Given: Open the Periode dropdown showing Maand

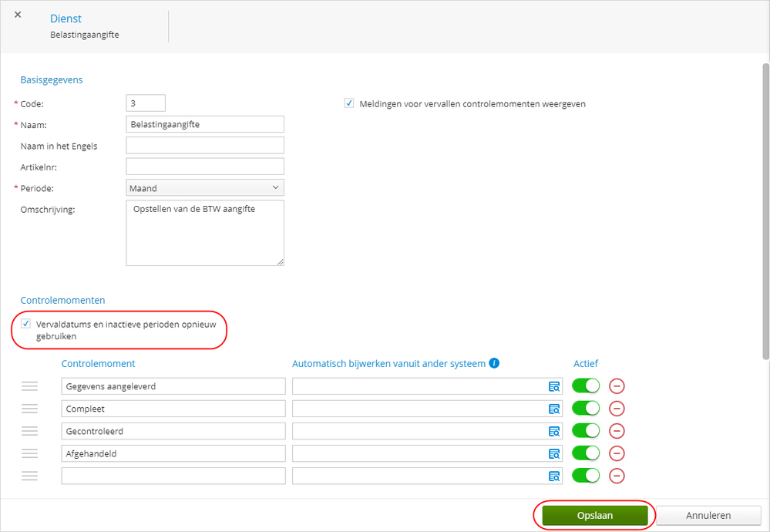Looking at the screenshot, I should (205, 187).
